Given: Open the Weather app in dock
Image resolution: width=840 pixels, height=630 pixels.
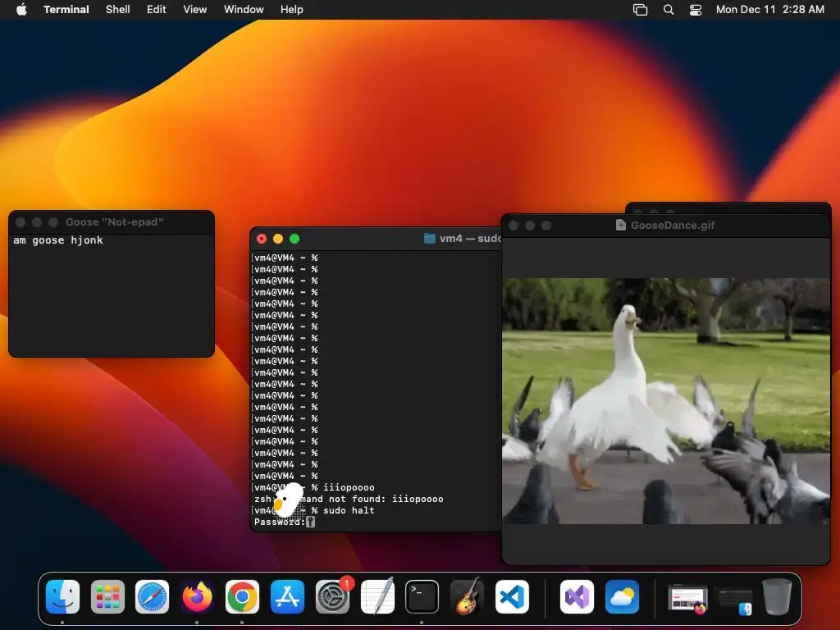Looking at the screenshot, I should pyautogui.click(x=622, y=596).
